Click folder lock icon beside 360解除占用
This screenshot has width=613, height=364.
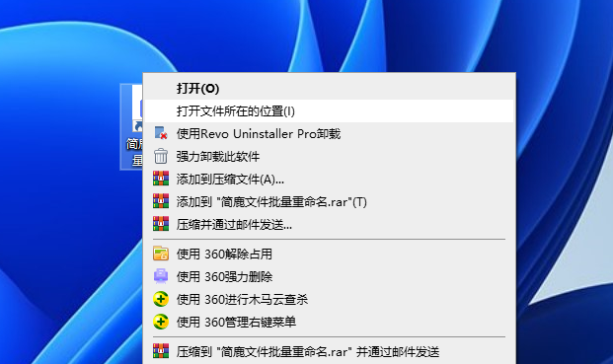(161, 254)
